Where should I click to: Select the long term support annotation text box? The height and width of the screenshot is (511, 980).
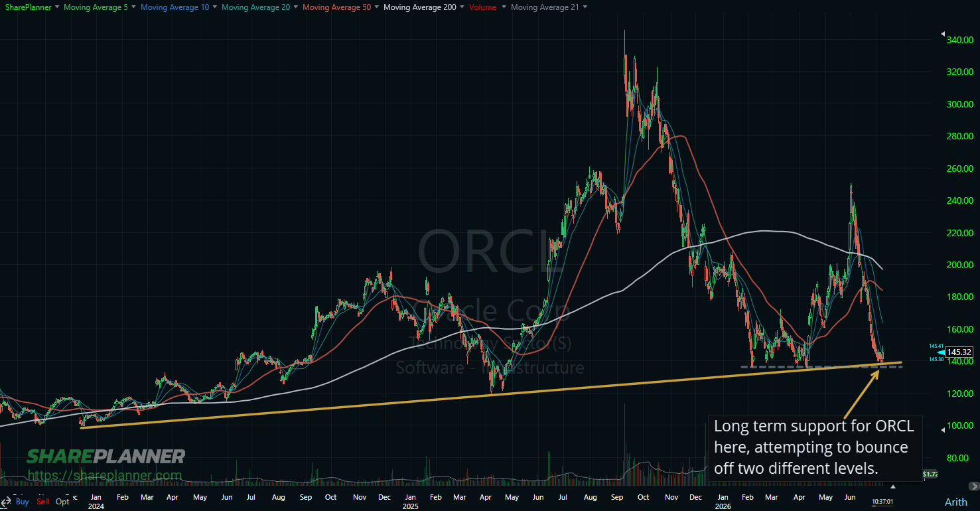815,447
